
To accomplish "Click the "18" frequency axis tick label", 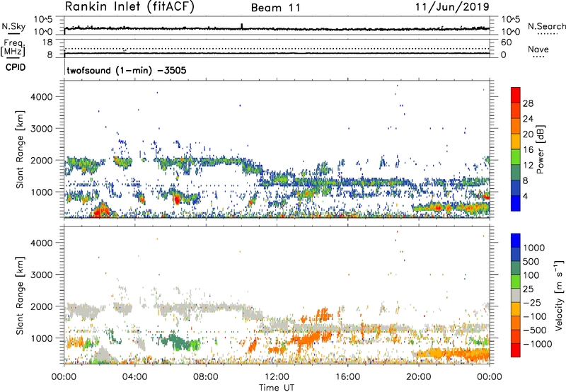I will tap(47, 42).
